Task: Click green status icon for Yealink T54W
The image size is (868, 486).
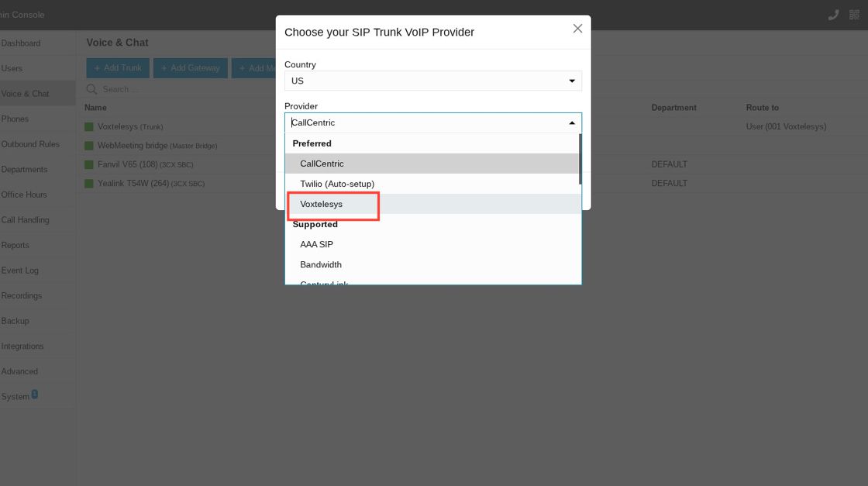Action: [x=88, y=183]
